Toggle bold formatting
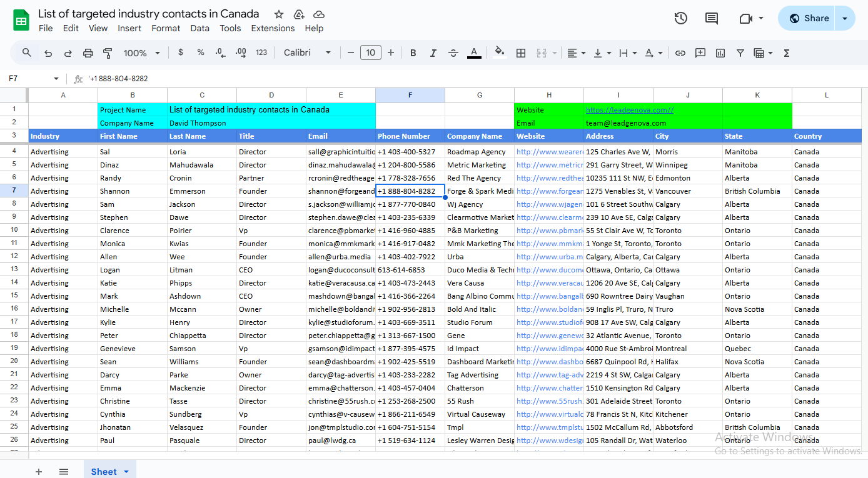Viewport: 868px width, 478px height. pos(413,53)
